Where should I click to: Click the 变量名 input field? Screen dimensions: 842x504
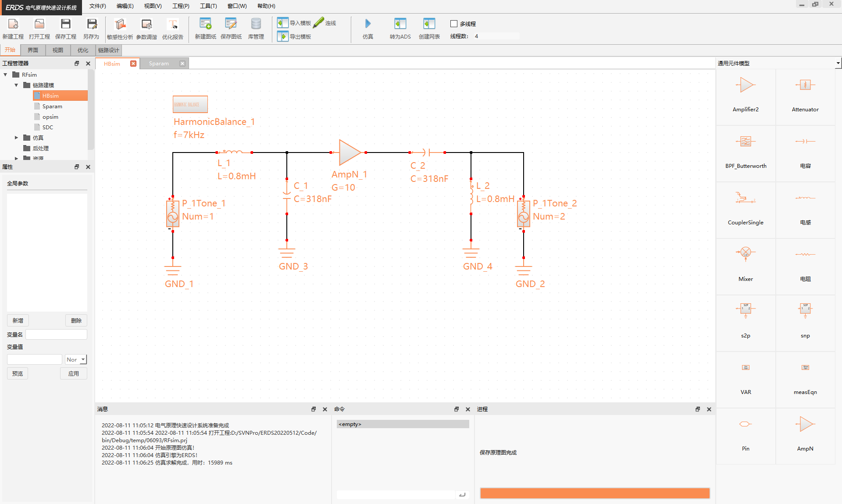(56, 334)
